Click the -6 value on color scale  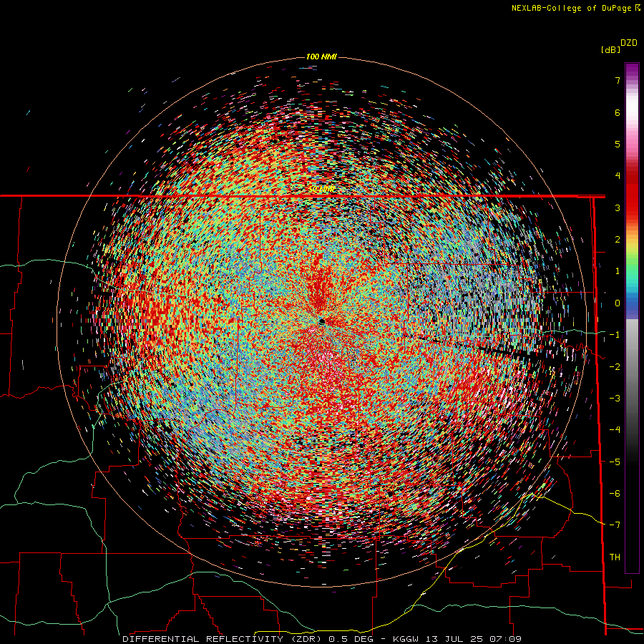point(615,494)
